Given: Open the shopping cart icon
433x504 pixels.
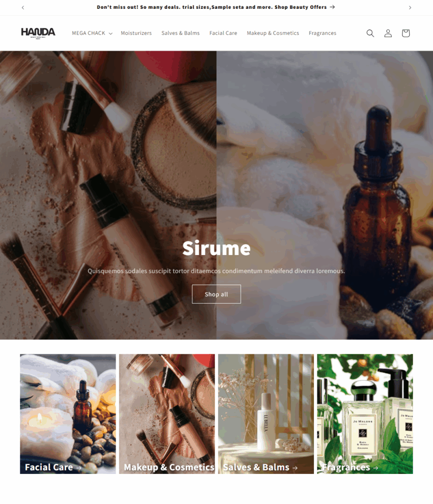Looking at the screenshot, I should [406, 33].
